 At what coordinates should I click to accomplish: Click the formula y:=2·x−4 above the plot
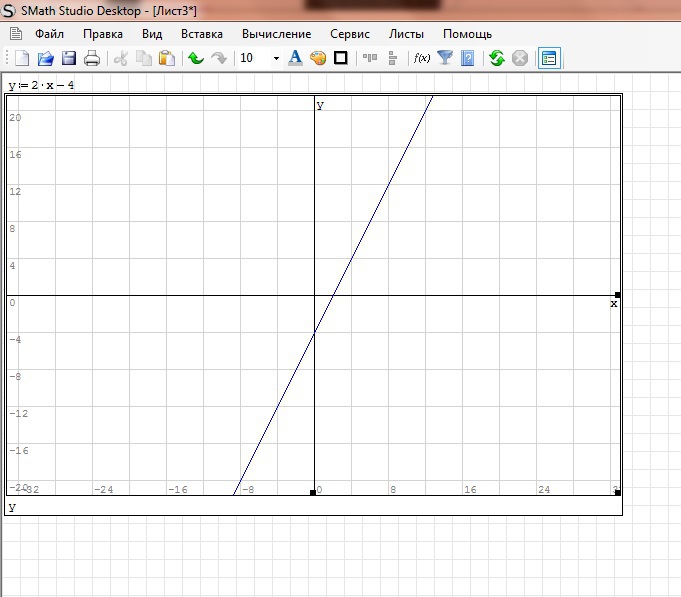tap(42, 85)
